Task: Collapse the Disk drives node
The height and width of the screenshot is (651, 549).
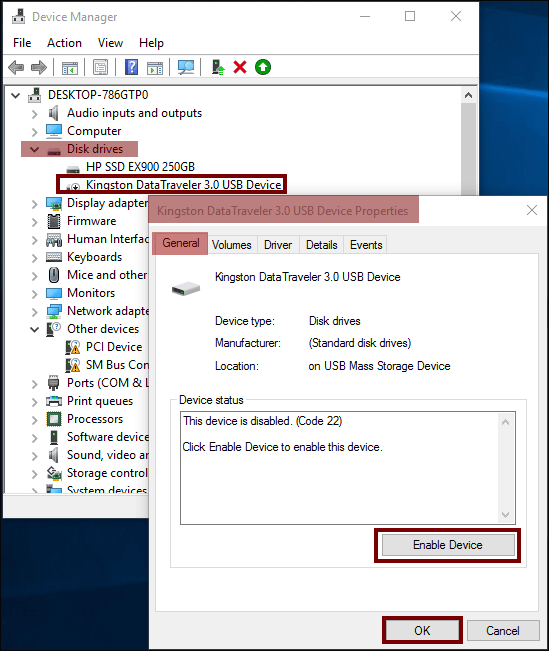Action: point(34,149)
